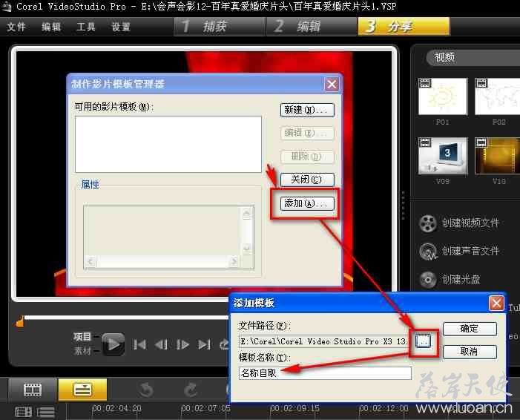Browse for file path with ... button
Image resolution: width=520 pixels, height=420 pixels.
coord(424,341)
